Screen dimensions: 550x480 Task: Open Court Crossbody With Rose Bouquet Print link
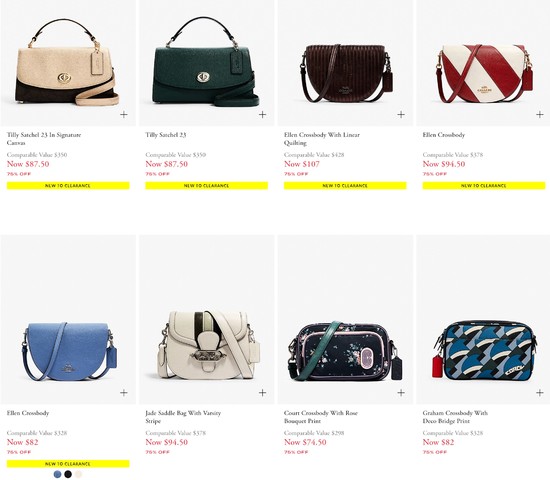321,417
